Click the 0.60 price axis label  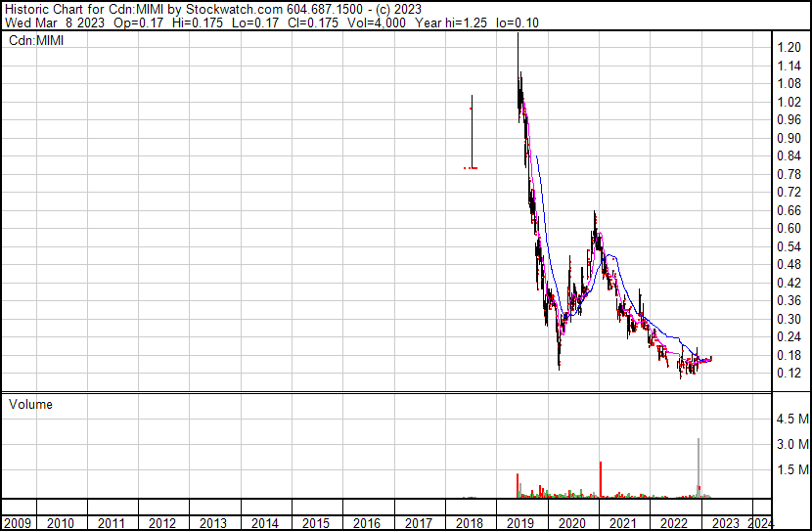[789, 228]
